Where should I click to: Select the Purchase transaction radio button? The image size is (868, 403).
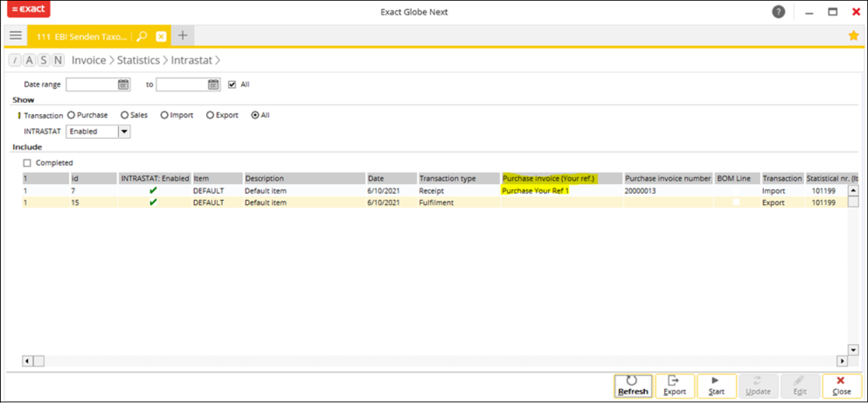71,115
